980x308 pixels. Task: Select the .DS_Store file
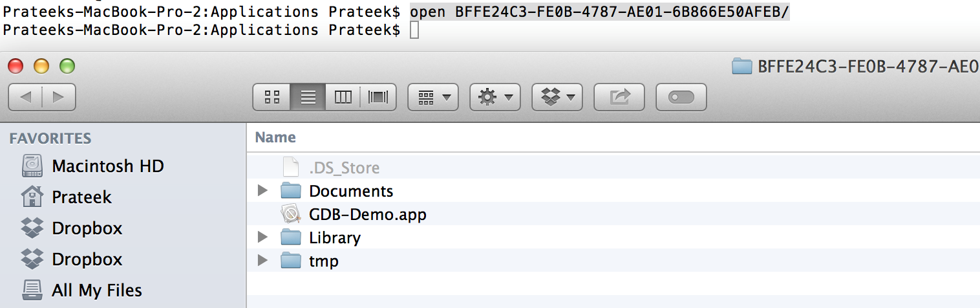(344, 168)
